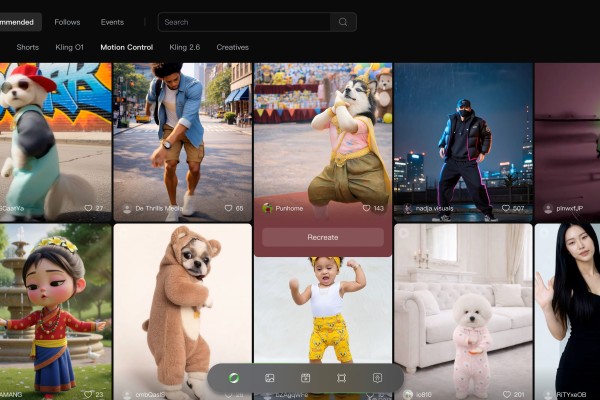Screen dimensions: 600x400
Task: Open the man dancing on street video
Action: [183, 142]
